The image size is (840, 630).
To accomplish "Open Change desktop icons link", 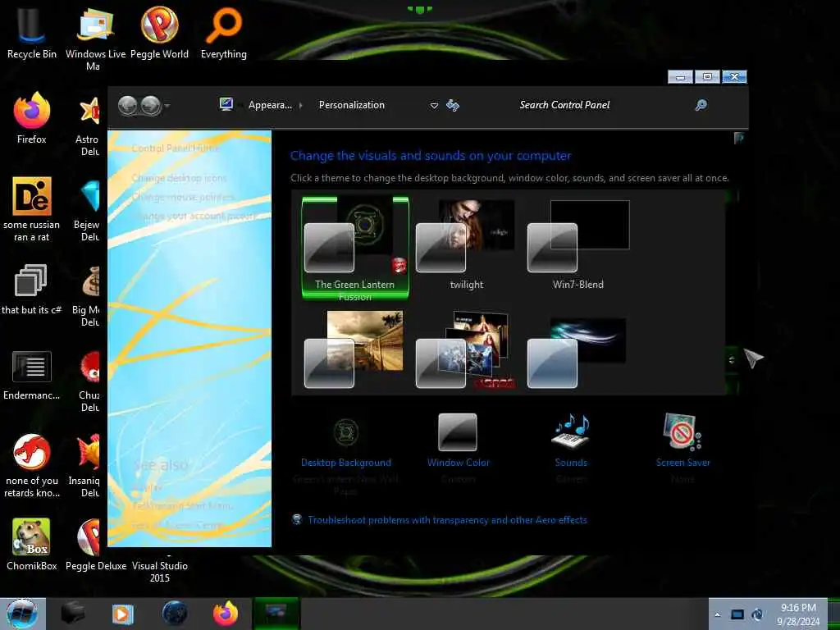I will [x=179, y=178].
